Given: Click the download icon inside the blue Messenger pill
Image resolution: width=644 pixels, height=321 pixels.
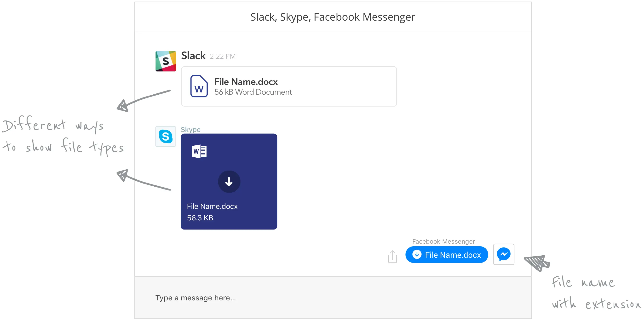Looking at the screenshot, I should 417,254.
